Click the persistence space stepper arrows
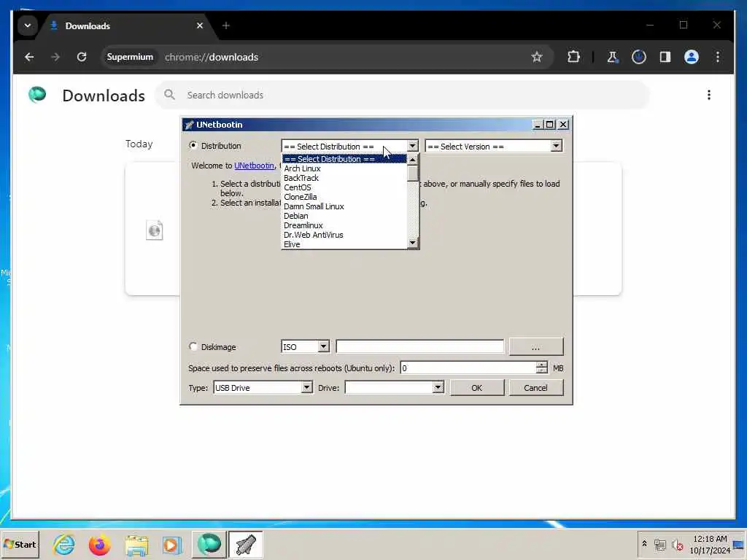 pos(542,368)
